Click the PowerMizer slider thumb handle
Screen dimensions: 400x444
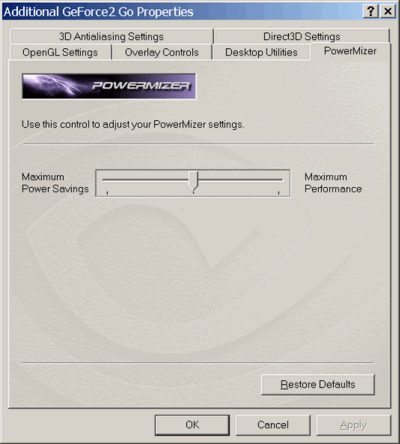[193, 182]
